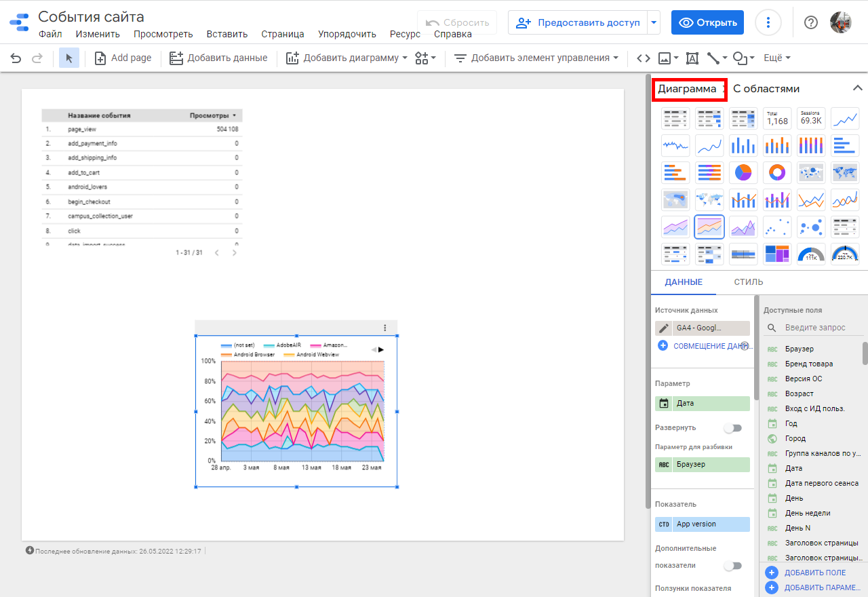The height and width of the screenshot is (597, 868).
Task: Click the undo arrow in toolbar
Action: point(16,58)
